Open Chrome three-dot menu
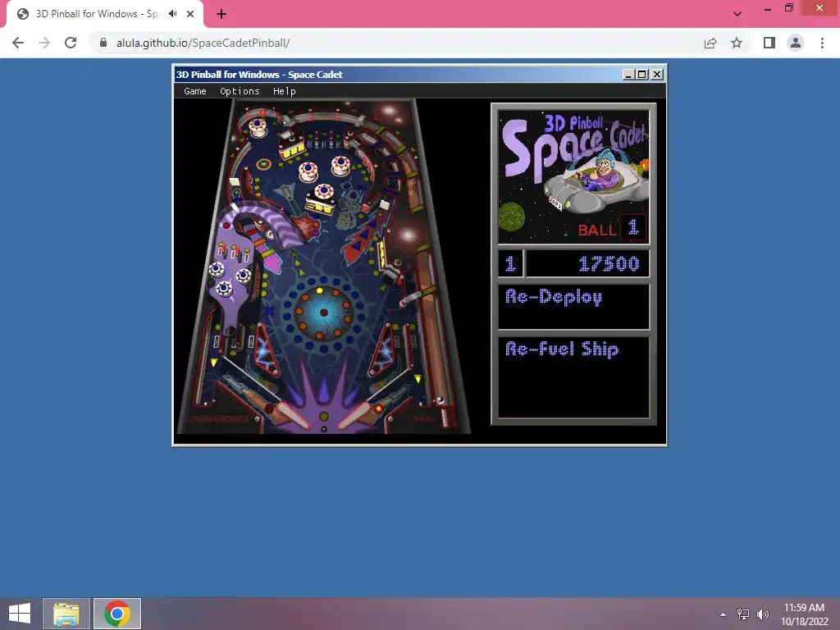840x630 pixels. [822, 43]
